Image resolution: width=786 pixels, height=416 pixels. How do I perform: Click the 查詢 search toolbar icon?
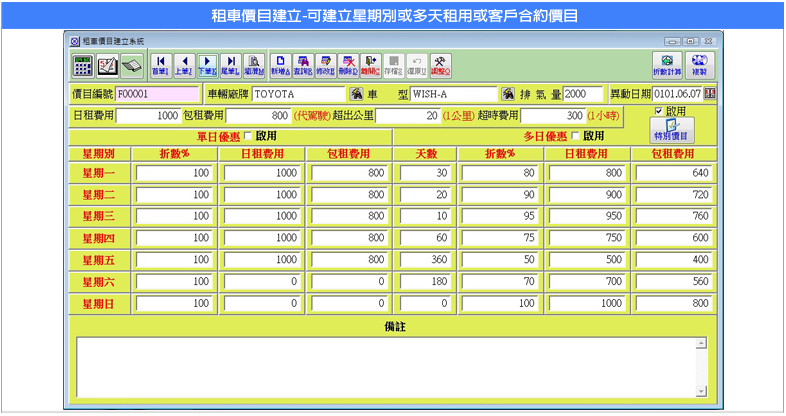[303, 66]
